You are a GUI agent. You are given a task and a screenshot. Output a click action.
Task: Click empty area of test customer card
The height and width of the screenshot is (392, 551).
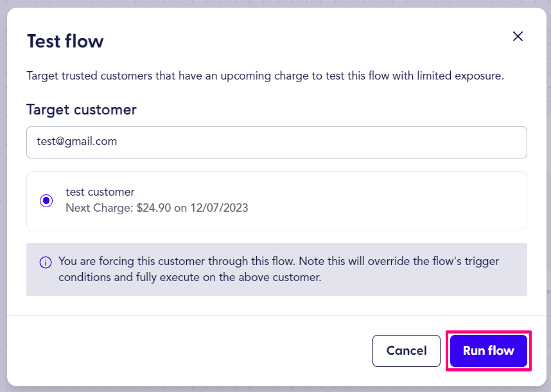point(387,201)
